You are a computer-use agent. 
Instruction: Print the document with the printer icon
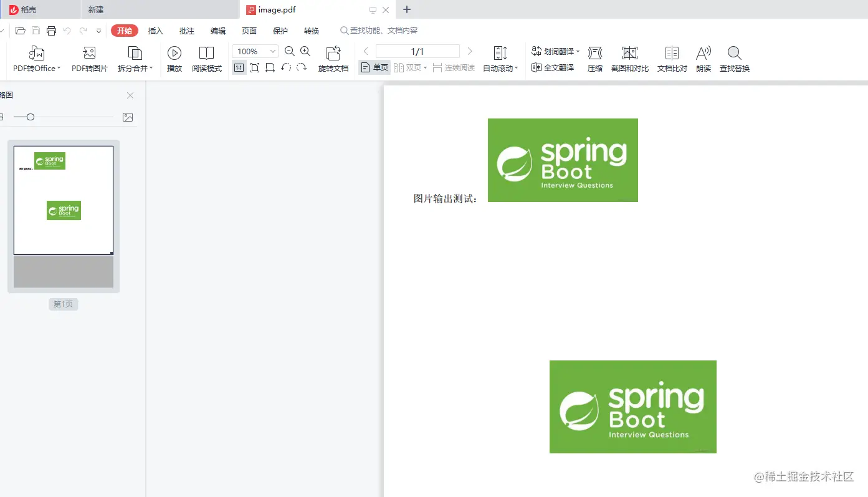[52, 31]
